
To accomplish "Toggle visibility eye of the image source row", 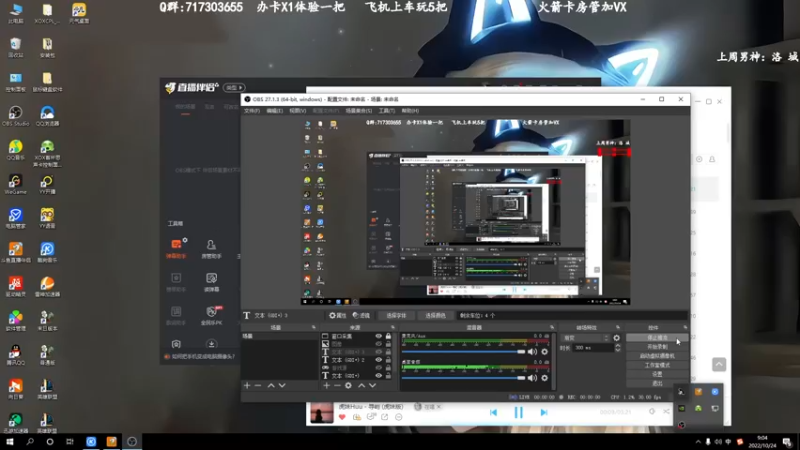I will [379, 344].
